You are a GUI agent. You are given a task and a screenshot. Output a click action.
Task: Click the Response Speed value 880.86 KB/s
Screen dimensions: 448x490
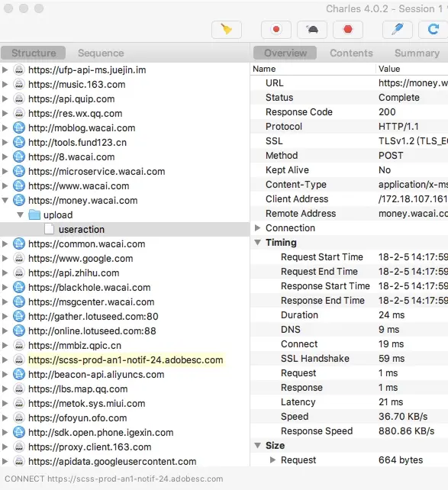(407, 431)
